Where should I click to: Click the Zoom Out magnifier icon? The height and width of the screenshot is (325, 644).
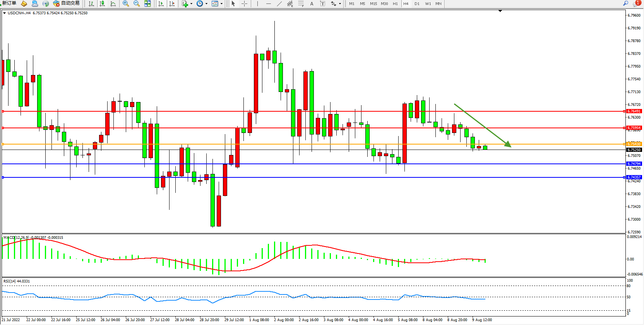(137, 3)
